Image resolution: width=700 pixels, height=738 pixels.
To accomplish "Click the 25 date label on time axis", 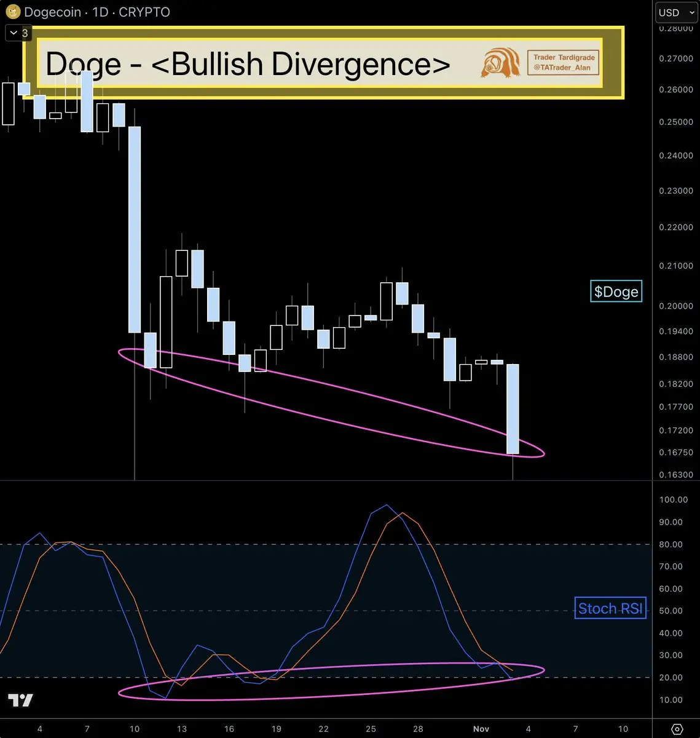I will [371, 729].
